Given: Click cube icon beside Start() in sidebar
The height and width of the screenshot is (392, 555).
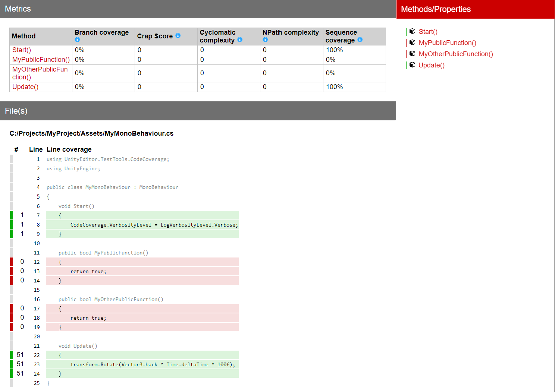Looking at the screenshot, I should tap(413, 31).
